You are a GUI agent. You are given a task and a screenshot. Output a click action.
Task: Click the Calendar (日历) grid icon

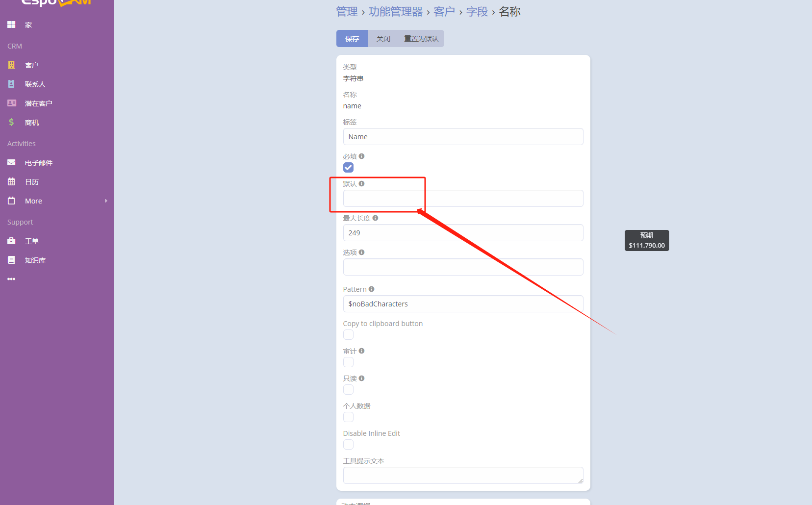[x=11, y=181]
